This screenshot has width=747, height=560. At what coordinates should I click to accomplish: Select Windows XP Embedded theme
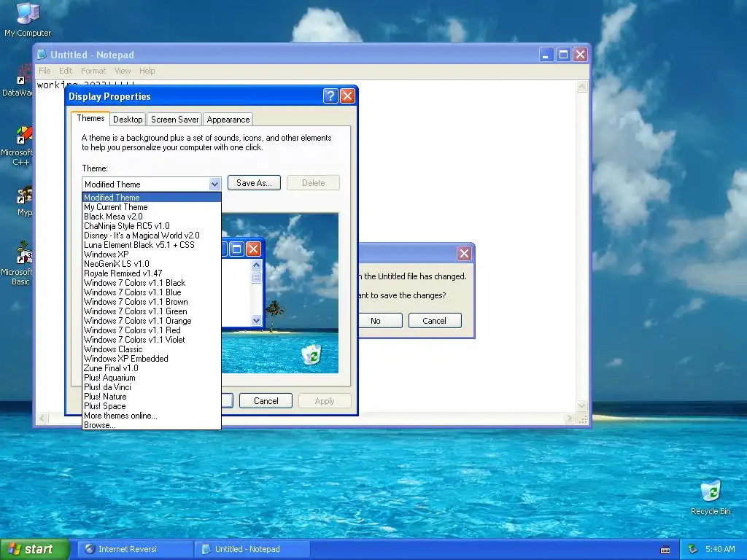(152, 359)
